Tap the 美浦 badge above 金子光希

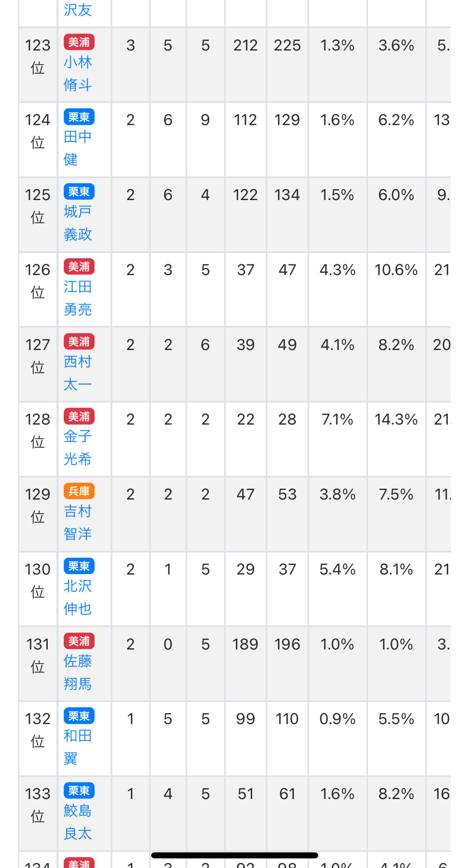tap(79, 416)
